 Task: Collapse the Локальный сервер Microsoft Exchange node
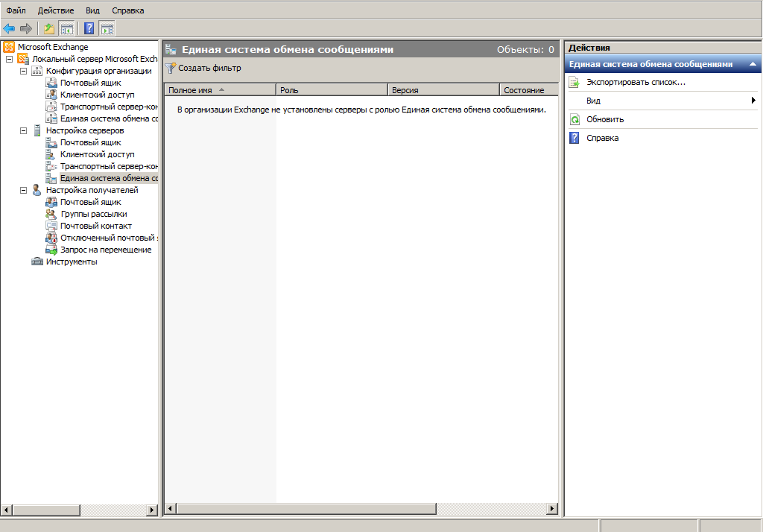(9, 59)
